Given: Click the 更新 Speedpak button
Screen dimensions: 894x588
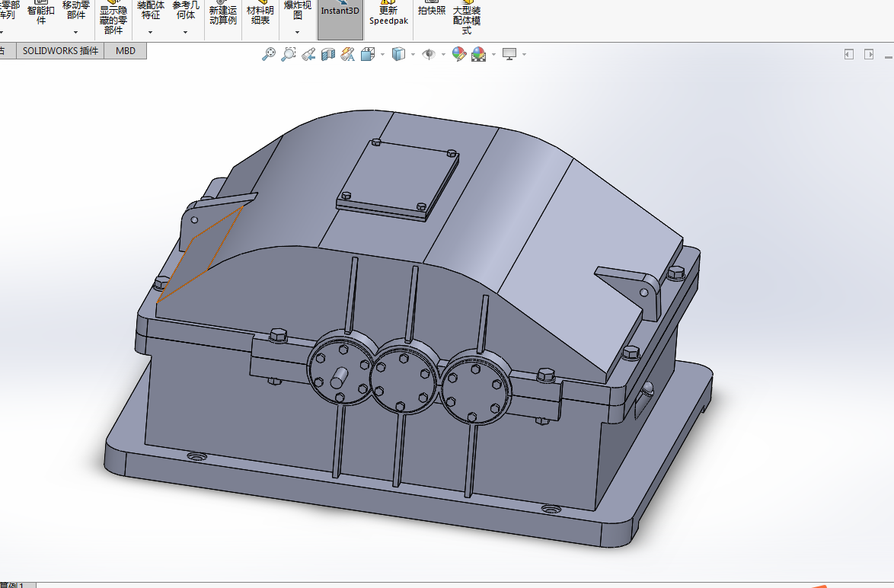Looking at the screenshot, I should tap(388, 15).
